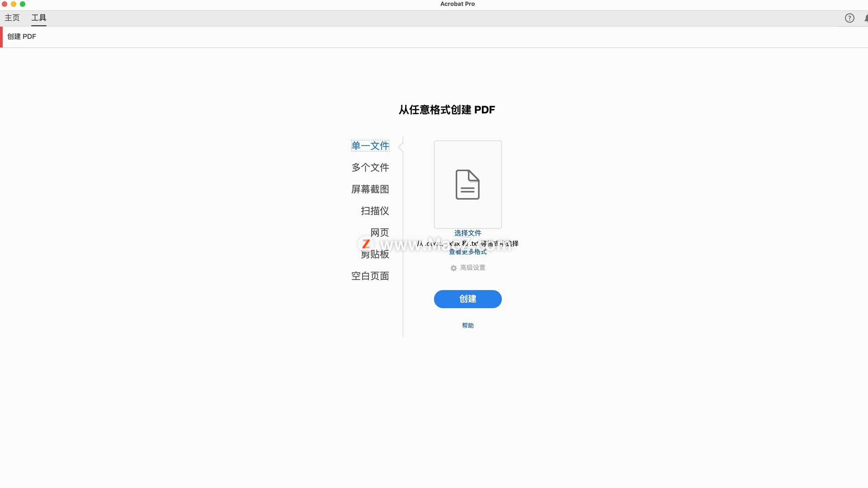Click the green fullscreen window button
This screenshot has height=488, width=868.
click(23, 4)
